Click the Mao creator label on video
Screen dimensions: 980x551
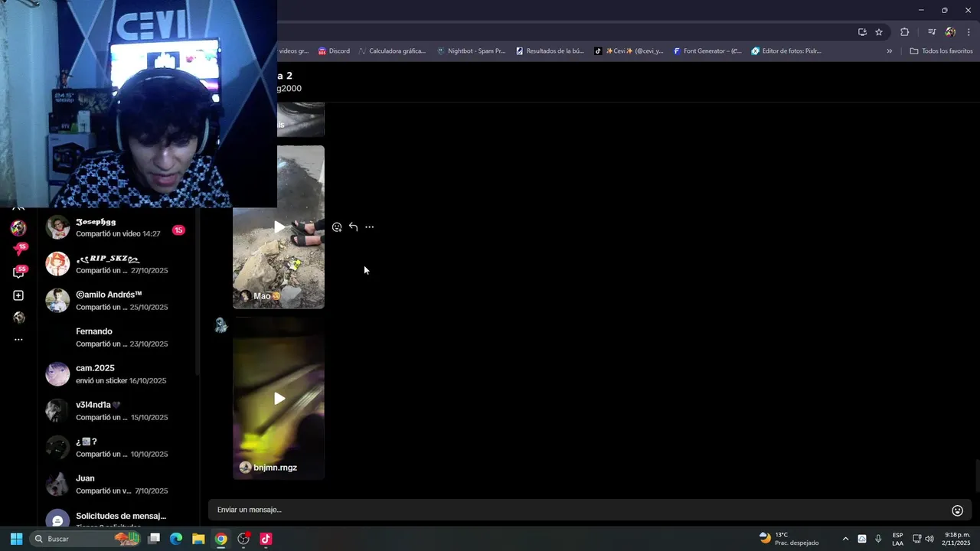(260, 296)
